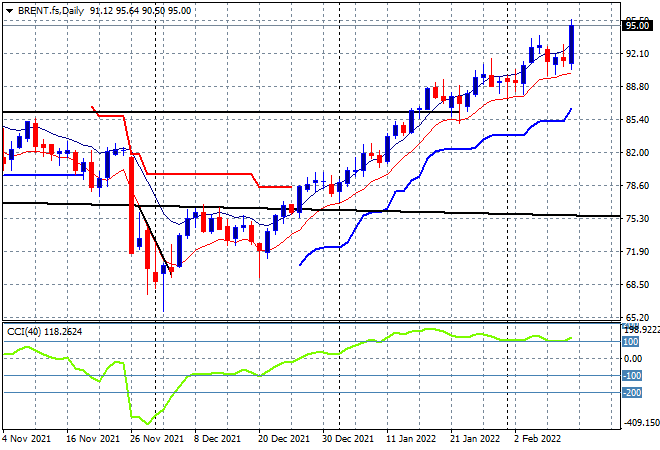This screenshot has width=660, height=450.
Task: Select the green CCI indicator line
Action: pos(287,362)
